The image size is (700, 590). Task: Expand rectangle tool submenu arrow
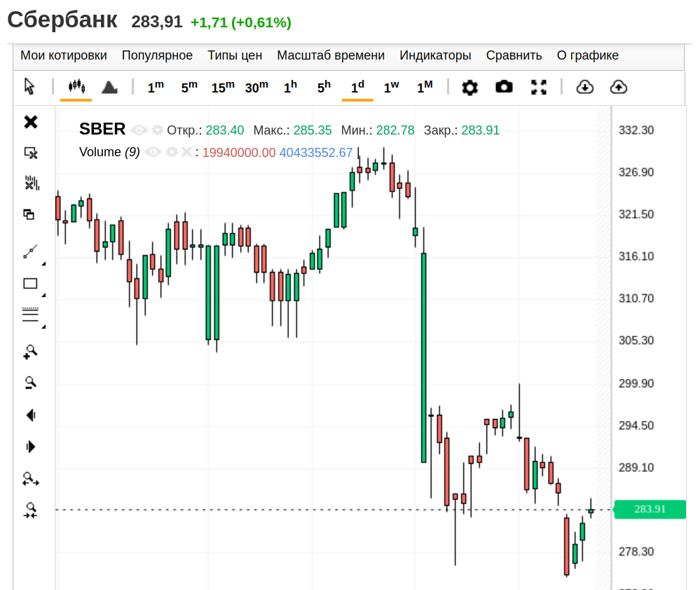pyautogui.click(x=43, y=295)
